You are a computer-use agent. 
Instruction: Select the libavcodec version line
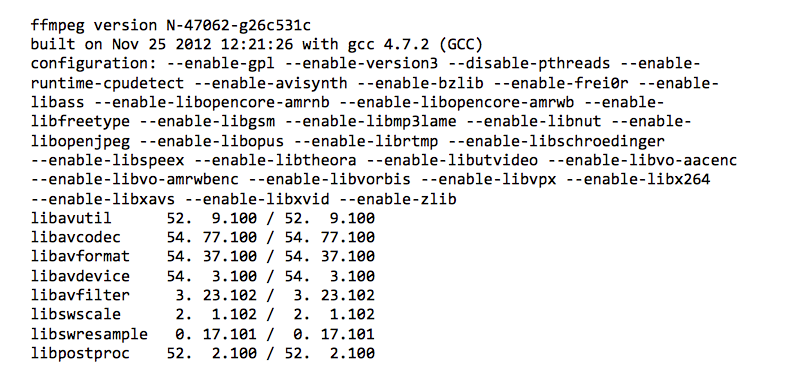pyautogui.click(x=203, y=237)
